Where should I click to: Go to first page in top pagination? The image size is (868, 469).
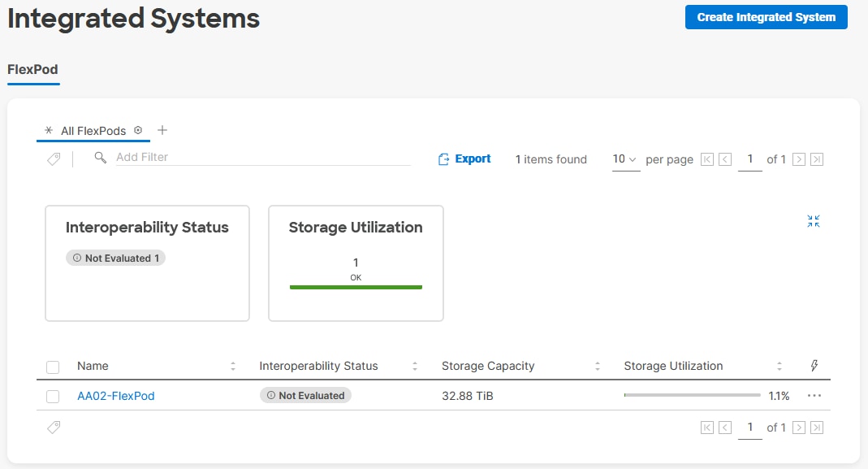tap(707, 159)
